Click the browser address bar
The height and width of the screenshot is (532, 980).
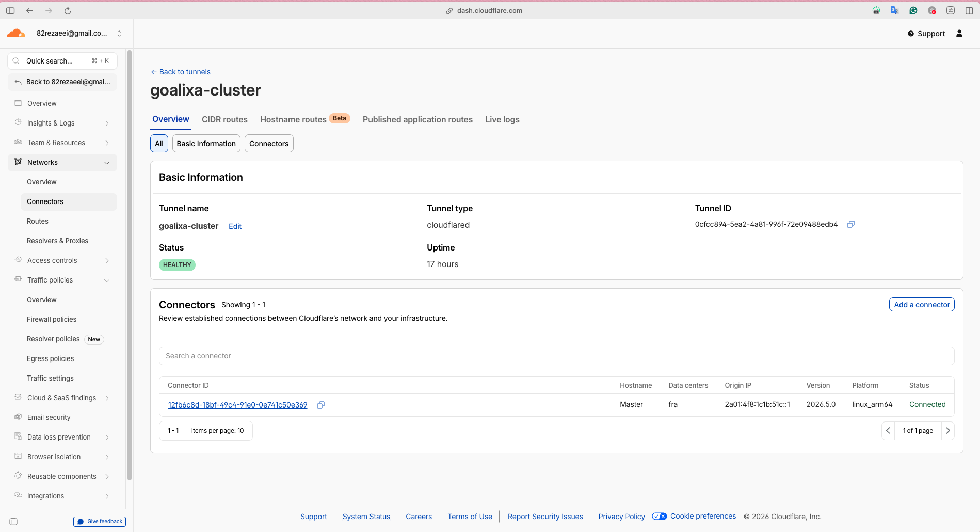coord(484,10)
